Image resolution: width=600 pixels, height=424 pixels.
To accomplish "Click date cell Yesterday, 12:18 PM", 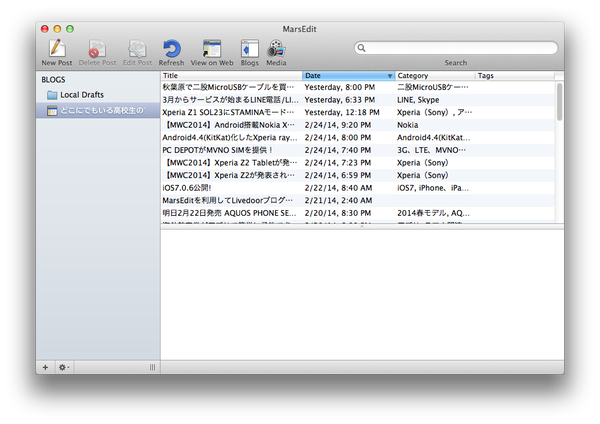I will 342,112.
